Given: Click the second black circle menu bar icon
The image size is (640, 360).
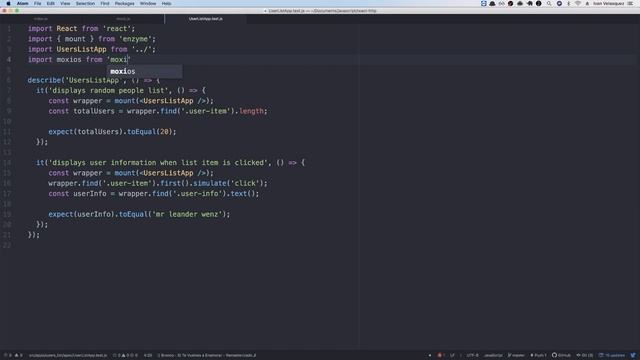Looking at the screenshot, I should [538, 3].
